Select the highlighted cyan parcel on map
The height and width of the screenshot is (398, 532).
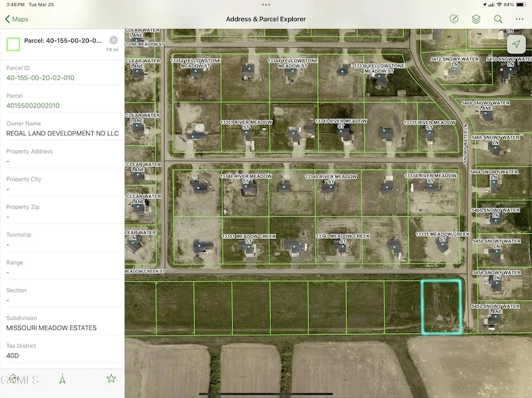(x=441, y=307)
